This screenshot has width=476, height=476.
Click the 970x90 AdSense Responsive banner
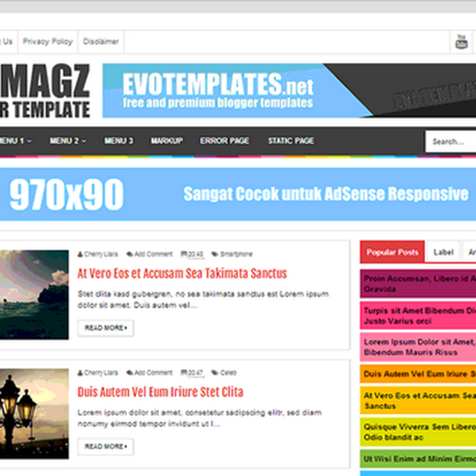(238, 195)
